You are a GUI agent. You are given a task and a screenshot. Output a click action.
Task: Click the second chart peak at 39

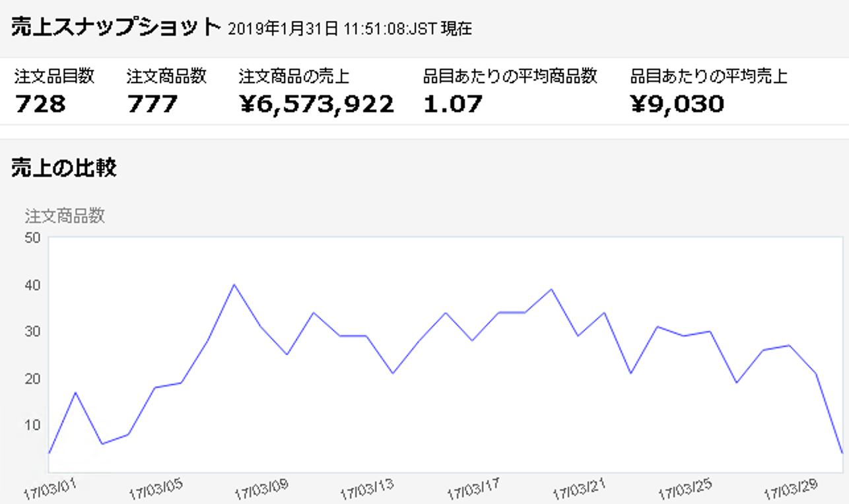[x=551, y=290]
